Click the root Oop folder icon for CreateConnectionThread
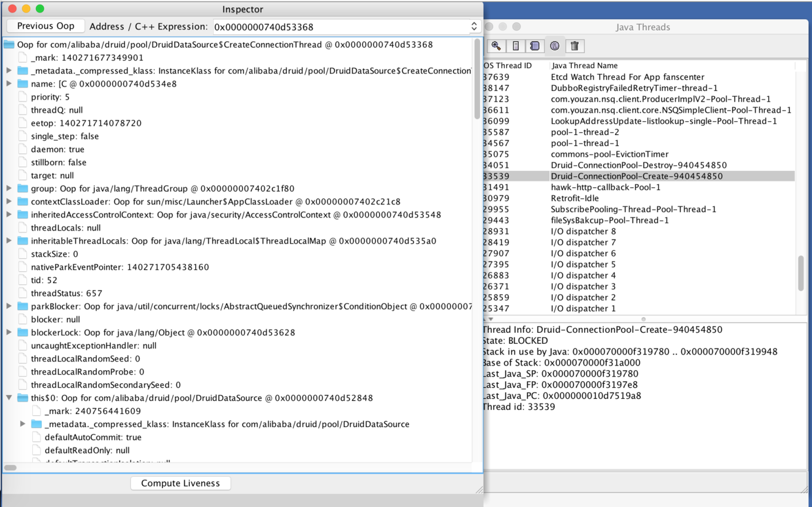812x507 pixels. (x=9, y=45)
